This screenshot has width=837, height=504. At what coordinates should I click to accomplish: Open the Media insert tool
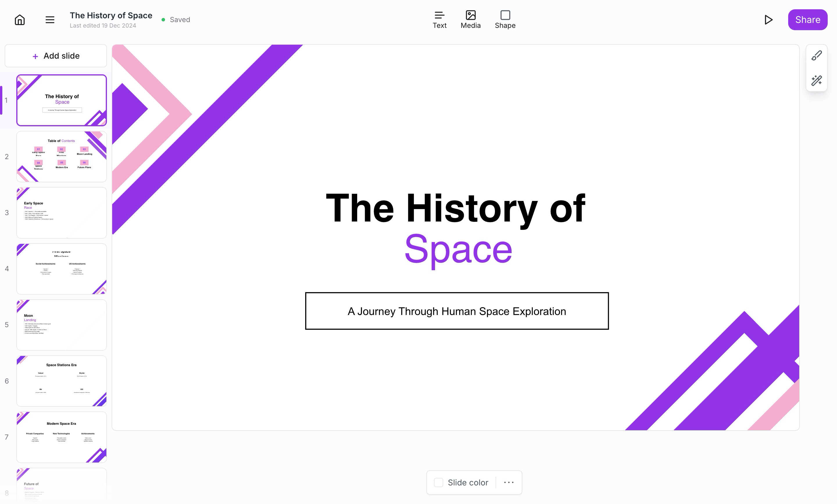click(x=471, y=20)
